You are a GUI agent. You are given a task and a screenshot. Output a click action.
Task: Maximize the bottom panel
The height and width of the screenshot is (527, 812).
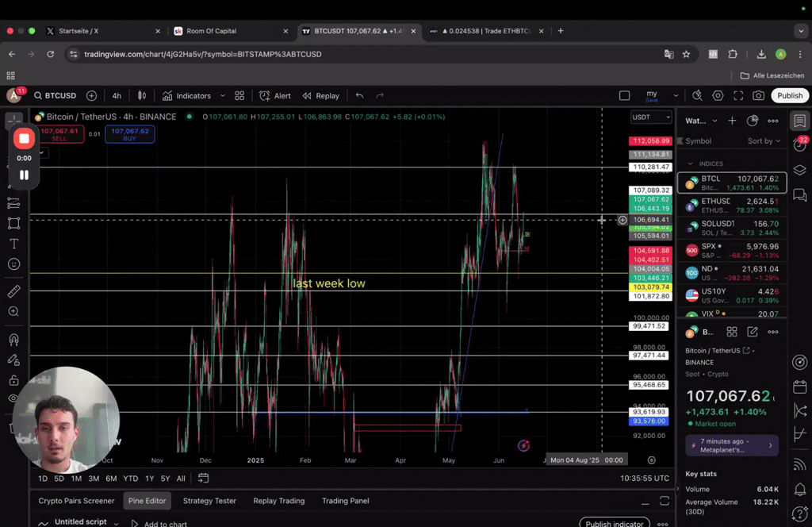[x=665, y=501]
